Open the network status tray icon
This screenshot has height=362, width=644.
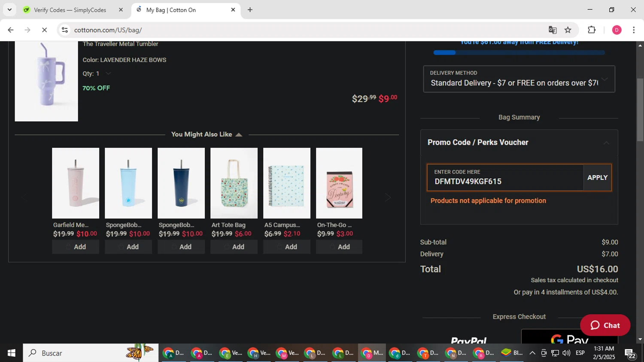[555, 353]
